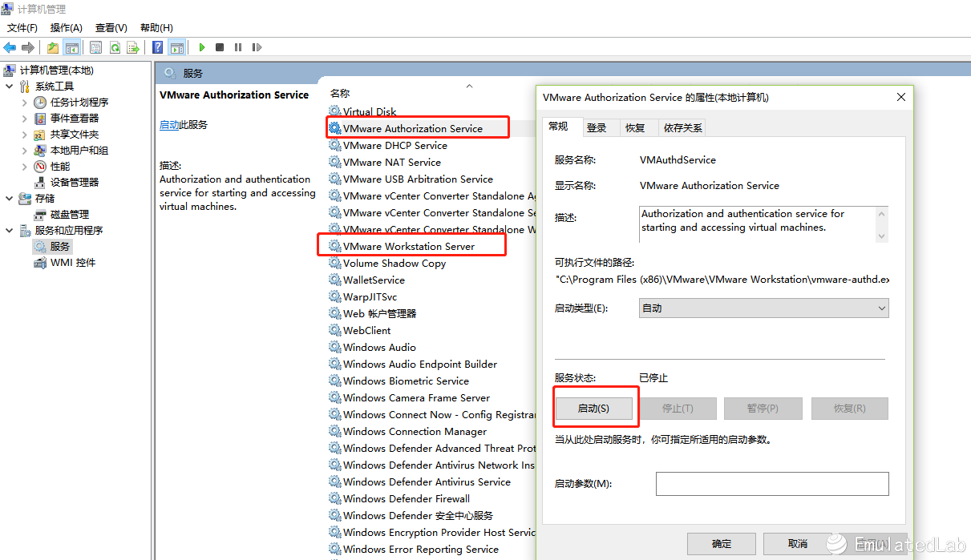971x560 pixels.
Task: Select Windows Audio service row
Action: tap(379, 348)
